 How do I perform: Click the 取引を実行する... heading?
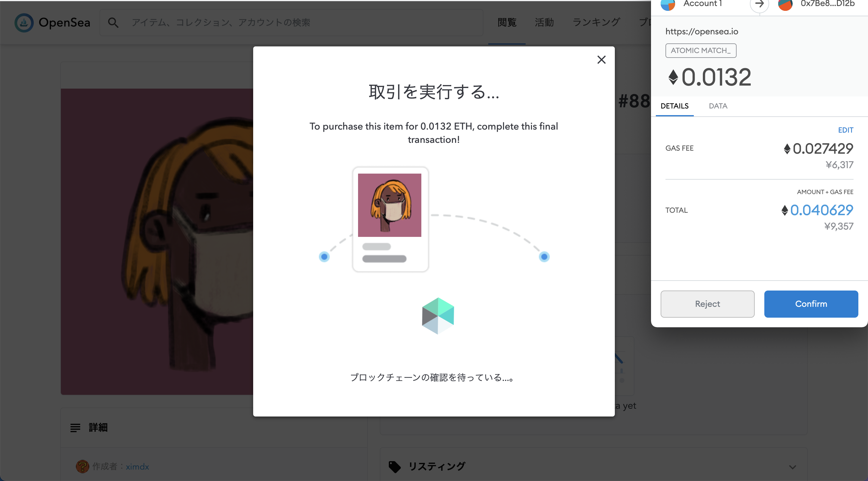click(x=434, y=92)
